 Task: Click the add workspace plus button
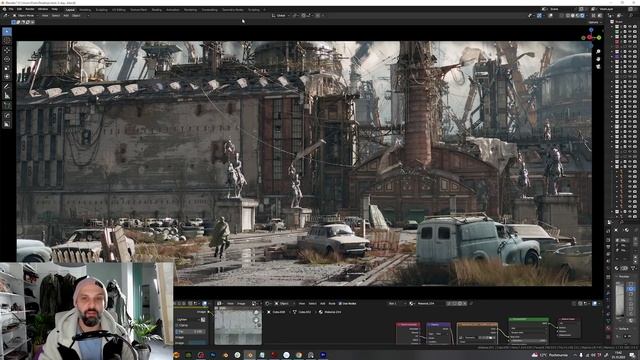coord(264,9)
